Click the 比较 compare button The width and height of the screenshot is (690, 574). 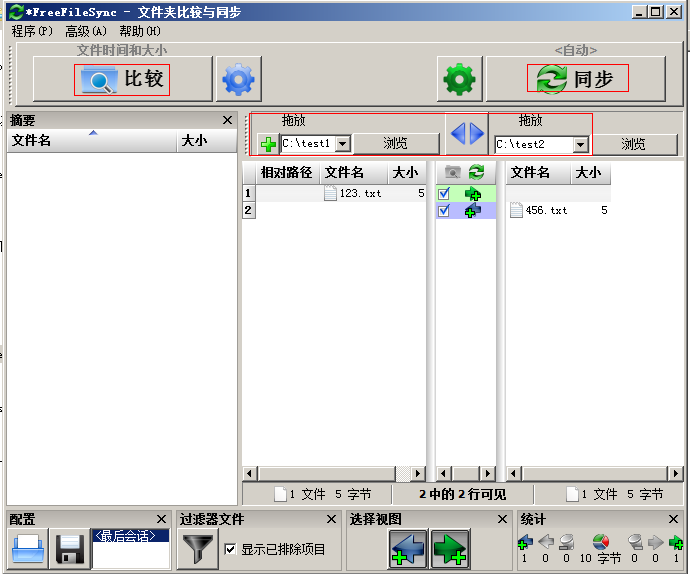point(122,79)
